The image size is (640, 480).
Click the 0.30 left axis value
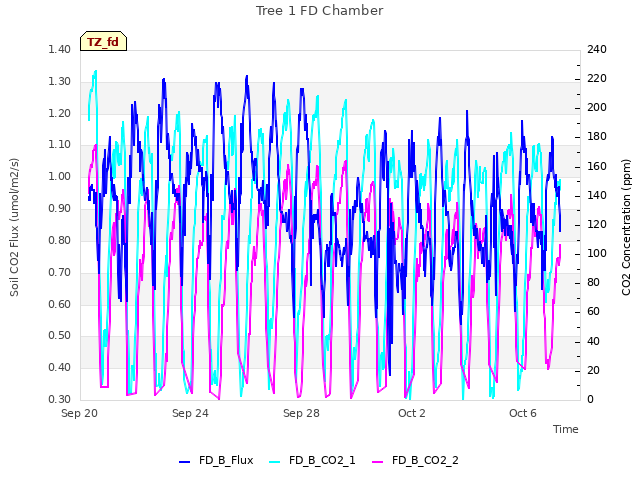[60, 400]
